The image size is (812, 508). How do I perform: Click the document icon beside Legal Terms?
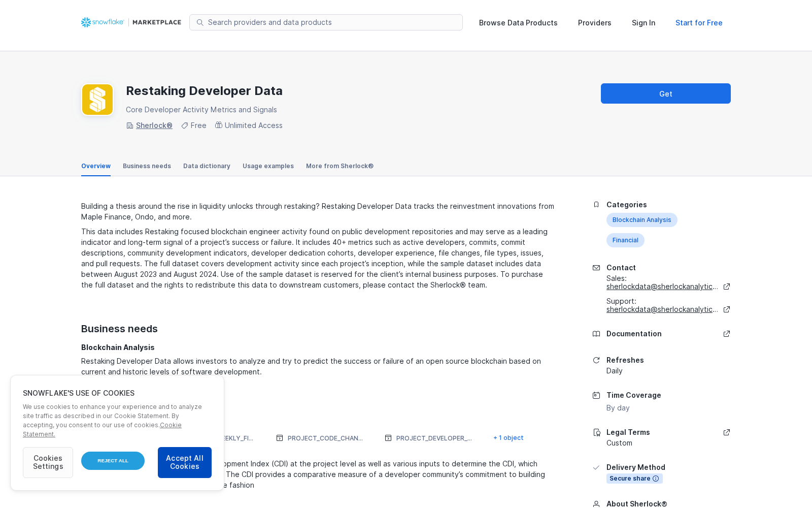(x=596, y=432)
